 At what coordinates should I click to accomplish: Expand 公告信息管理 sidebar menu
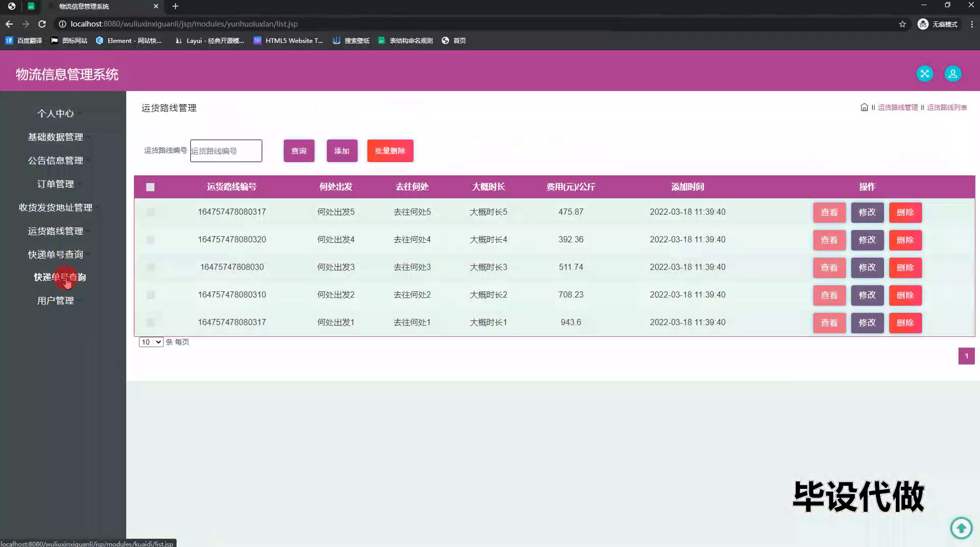(x=55, y=160)
